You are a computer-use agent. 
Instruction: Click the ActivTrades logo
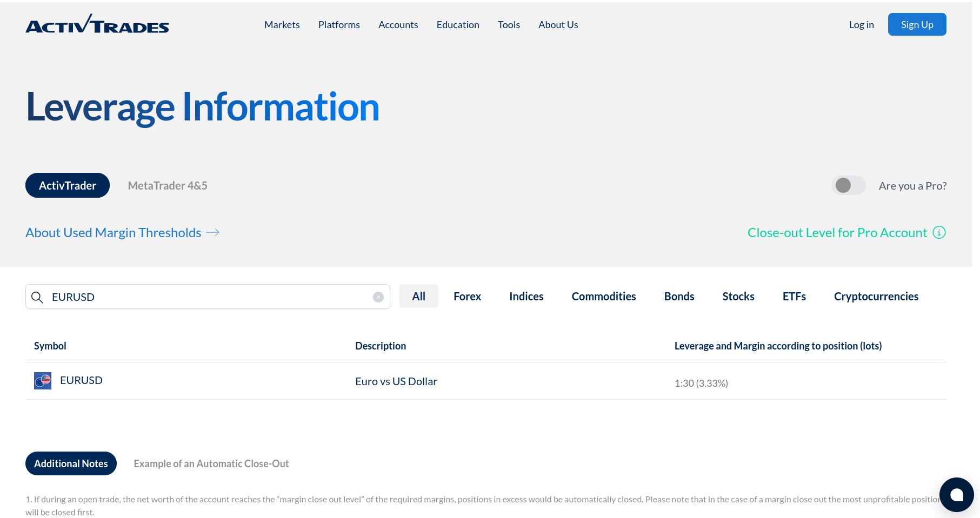[97, 24]
